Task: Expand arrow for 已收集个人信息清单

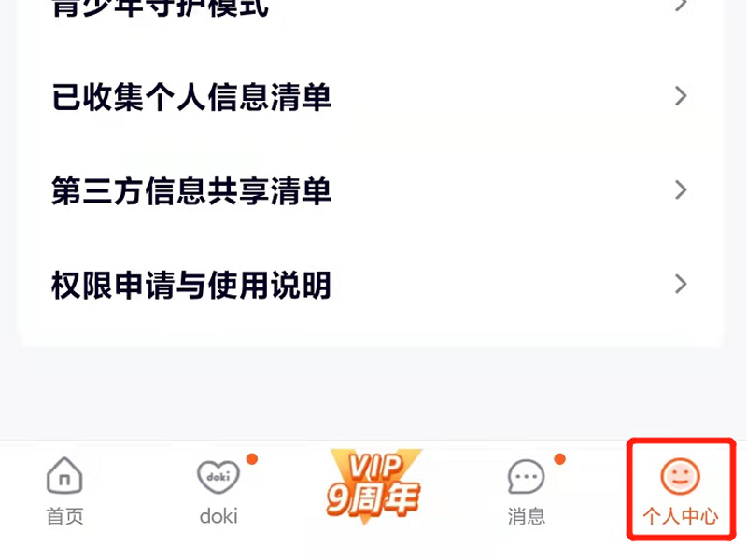Action: point(682,96)
